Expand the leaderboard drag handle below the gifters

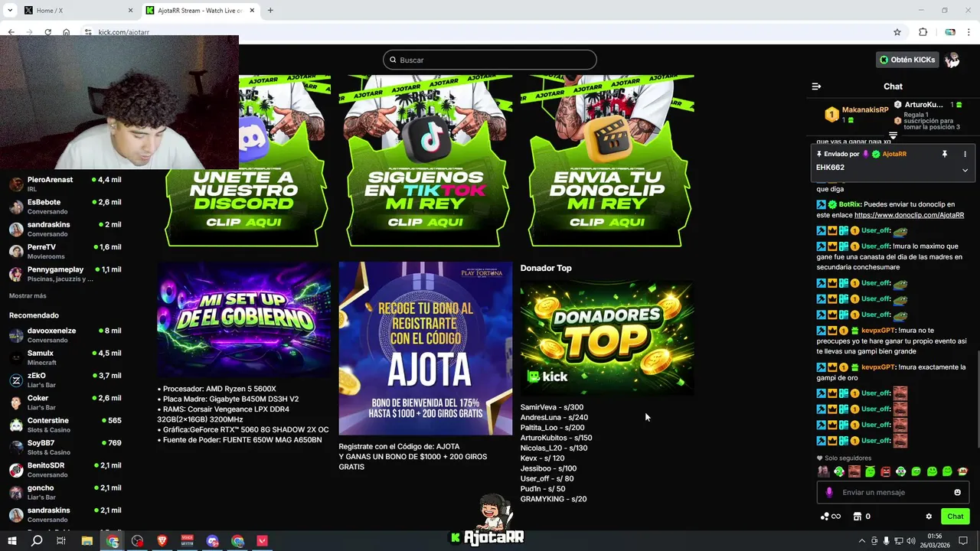point(893,135)
